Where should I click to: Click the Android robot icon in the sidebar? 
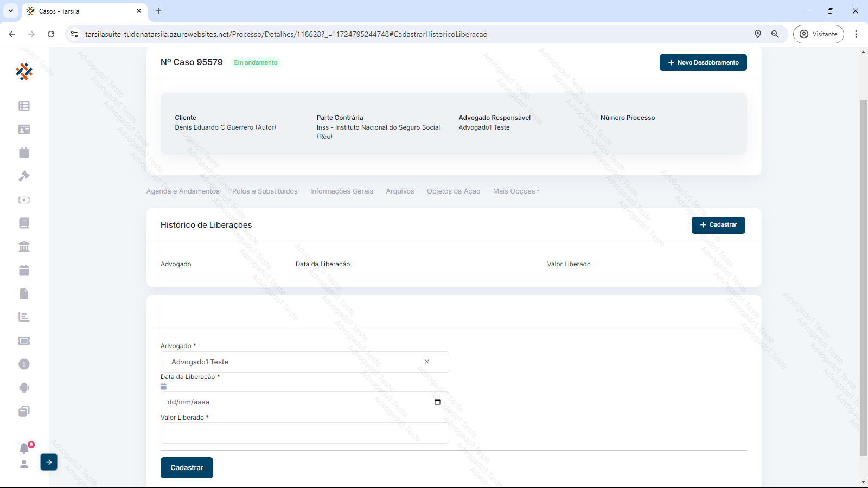[24, 388]
